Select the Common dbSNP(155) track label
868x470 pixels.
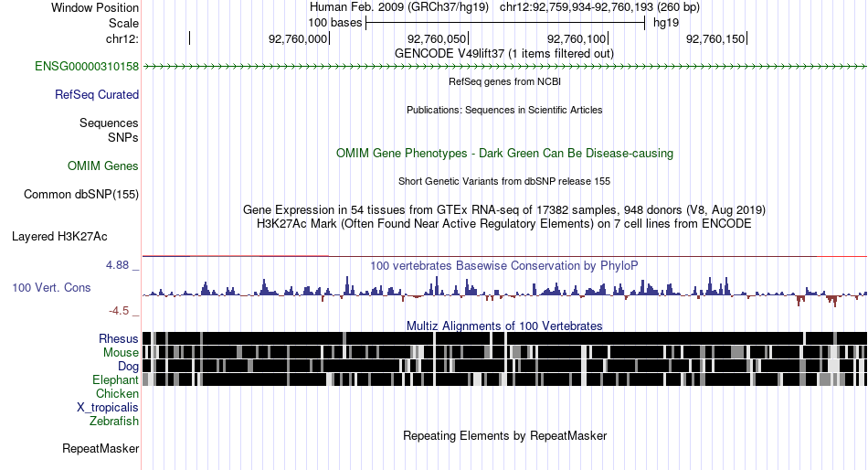[x=81, y=195]
